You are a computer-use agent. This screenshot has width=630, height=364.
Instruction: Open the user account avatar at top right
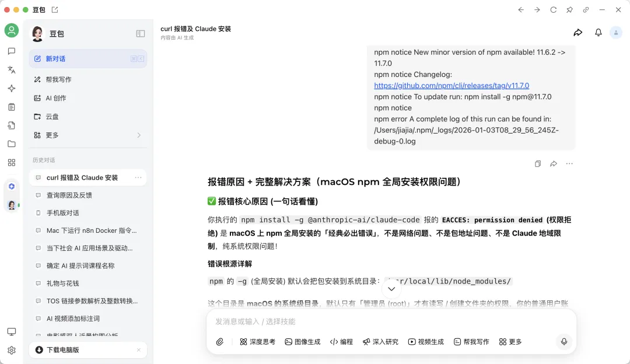tap(615, 33)
